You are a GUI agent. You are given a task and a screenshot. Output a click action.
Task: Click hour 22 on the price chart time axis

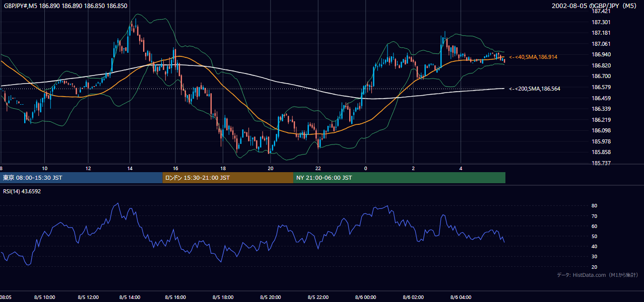pyautogui.click(x=318, y=168)
